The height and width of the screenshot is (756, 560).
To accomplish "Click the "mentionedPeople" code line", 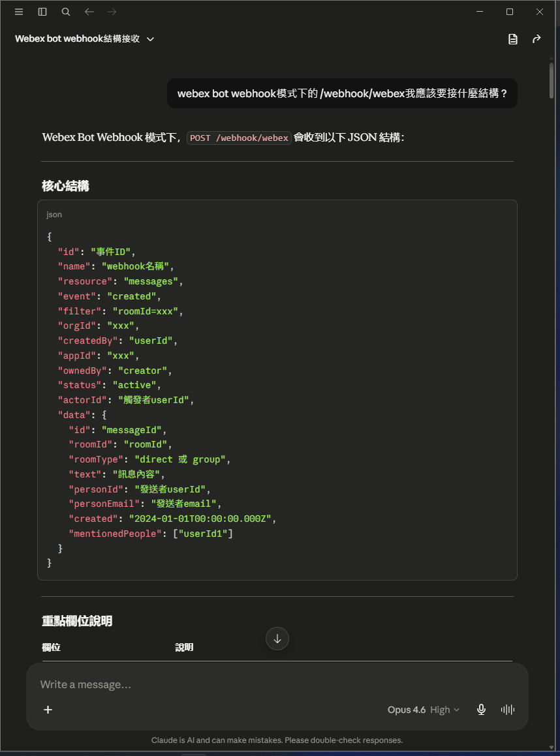I will click(x=151, y=534).
